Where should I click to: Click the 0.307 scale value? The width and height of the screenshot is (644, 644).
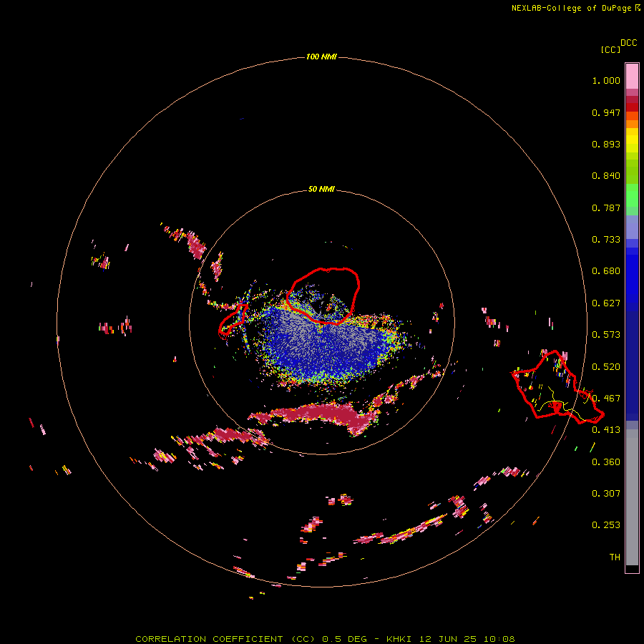point(606,494)
